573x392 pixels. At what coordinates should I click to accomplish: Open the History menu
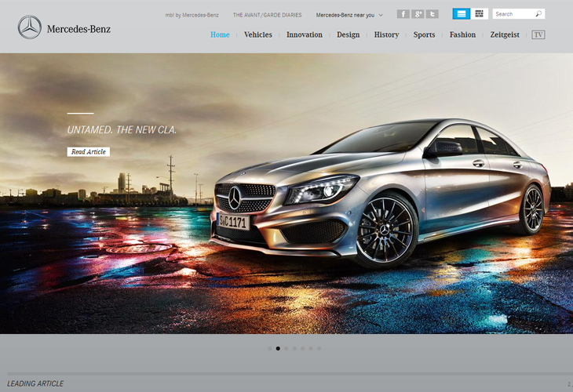pos(386,34)
